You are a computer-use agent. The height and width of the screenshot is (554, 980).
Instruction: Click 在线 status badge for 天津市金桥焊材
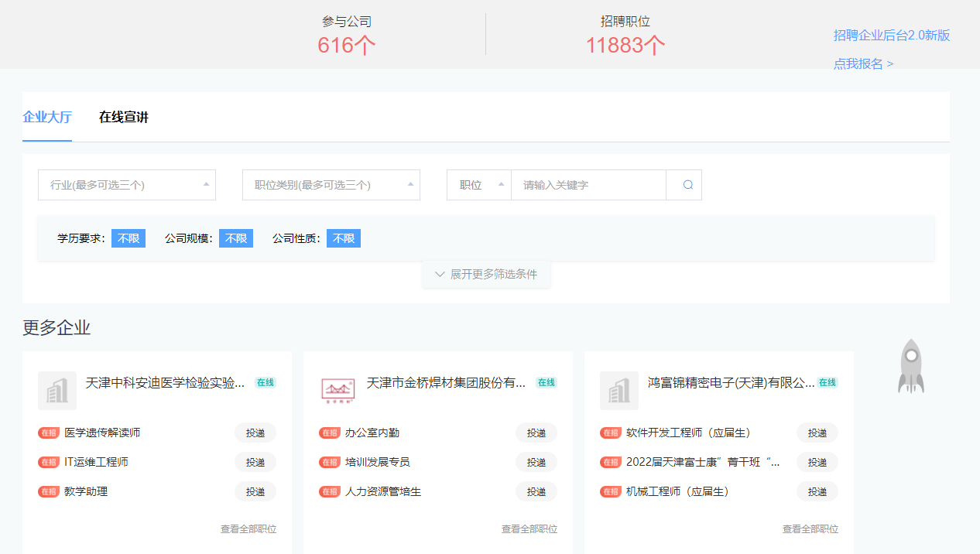[x=547, y=382]
